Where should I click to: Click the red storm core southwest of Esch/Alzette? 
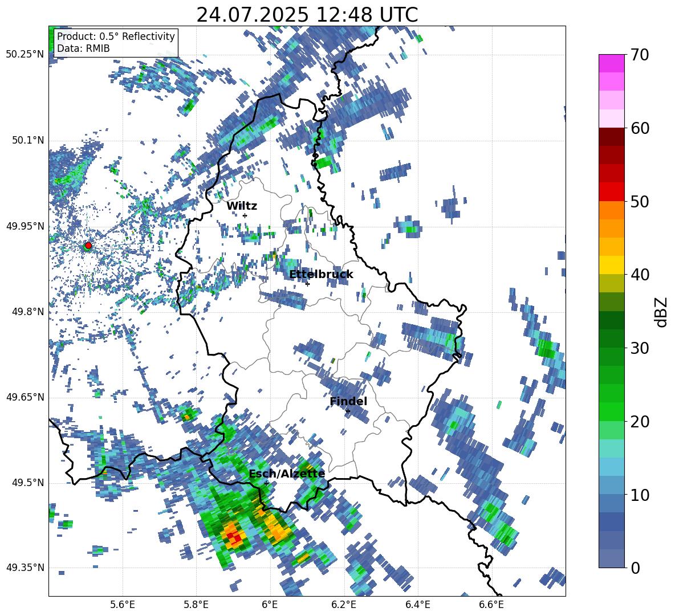[x=235, y=537]
